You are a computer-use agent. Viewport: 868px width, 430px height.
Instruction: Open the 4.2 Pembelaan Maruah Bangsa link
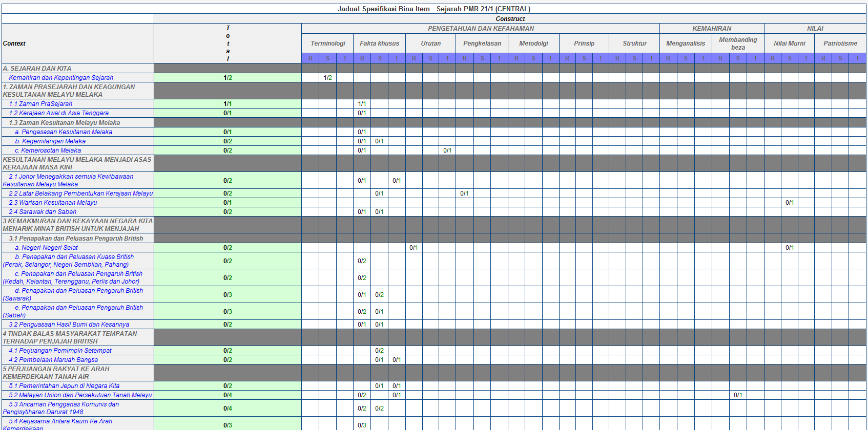(53, 360)
